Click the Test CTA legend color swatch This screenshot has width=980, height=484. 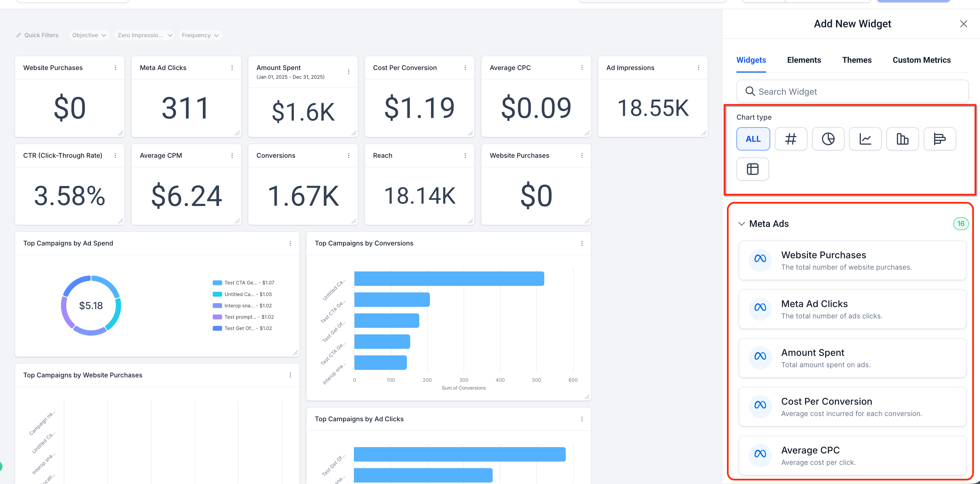[217, 282]
